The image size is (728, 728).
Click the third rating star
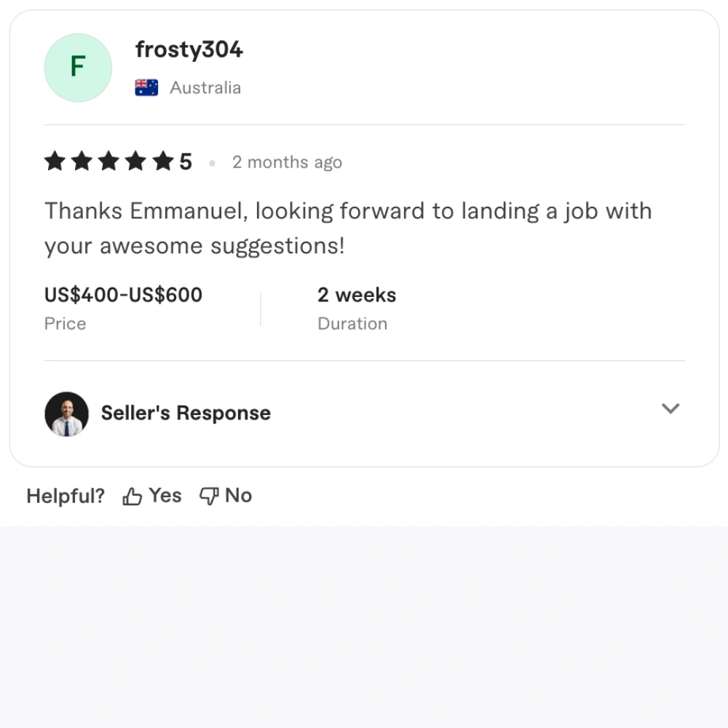tap(108, 162)
